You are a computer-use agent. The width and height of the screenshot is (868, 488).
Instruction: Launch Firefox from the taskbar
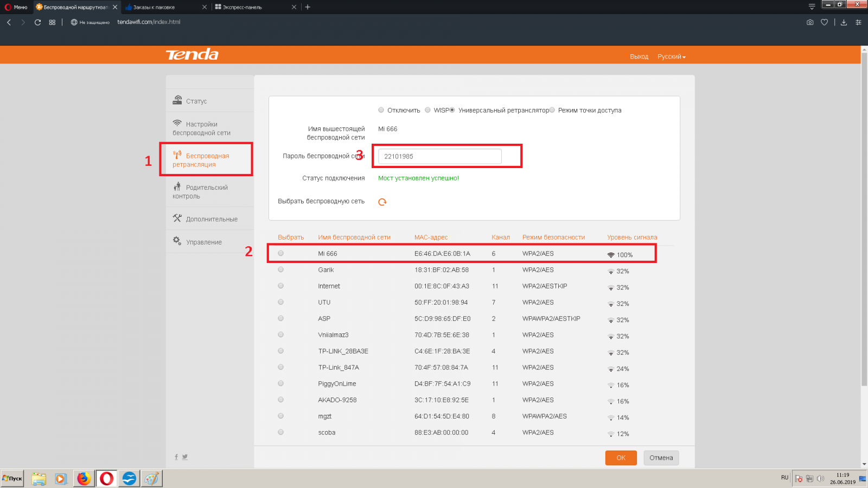(x=84, y=478)
